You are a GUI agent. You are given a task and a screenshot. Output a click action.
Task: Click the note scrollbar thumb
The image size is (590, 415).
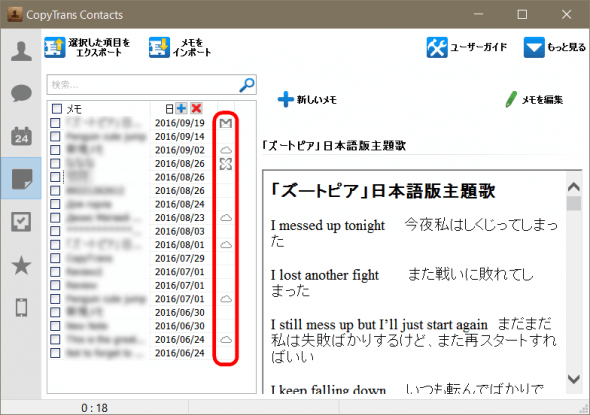tap(573, 203)
